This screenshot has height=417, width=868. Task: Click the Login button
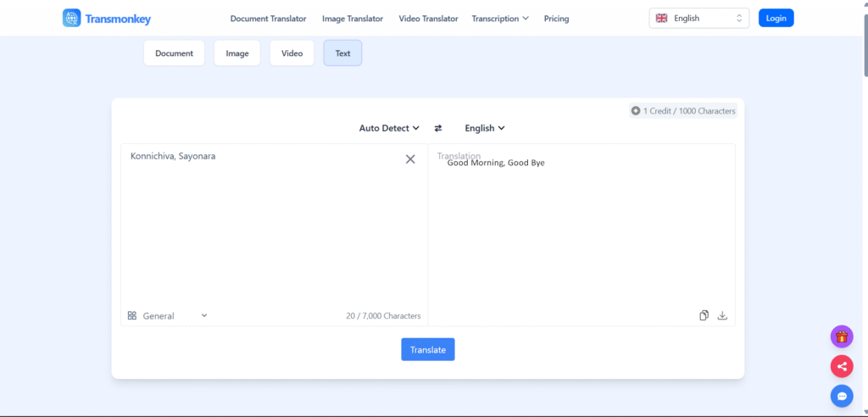point(776,19)
